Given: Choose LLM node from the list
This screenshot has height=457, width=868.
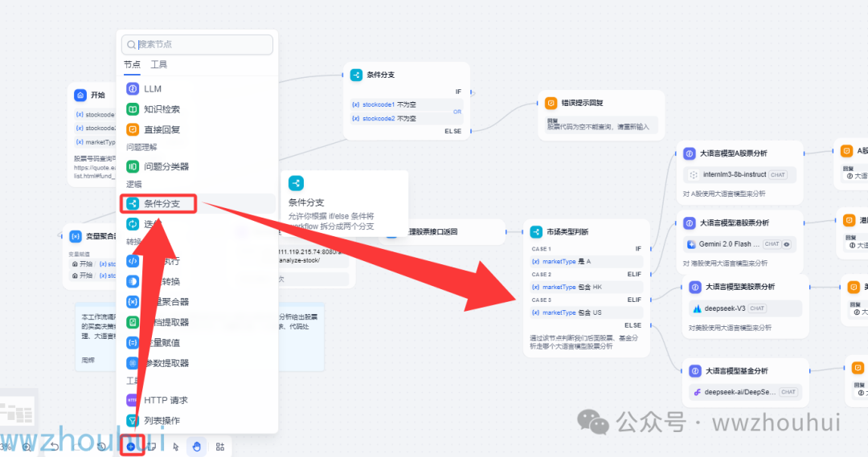Looking at the screenshot, I should pyautogui.click(x=152, y=88).
